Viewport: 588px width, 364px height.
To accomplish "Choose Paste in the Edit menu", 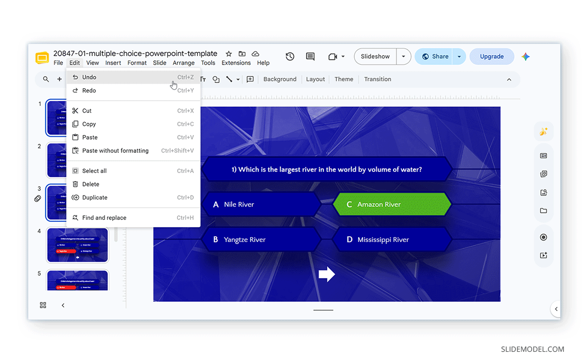I will [x=133, y=137].
